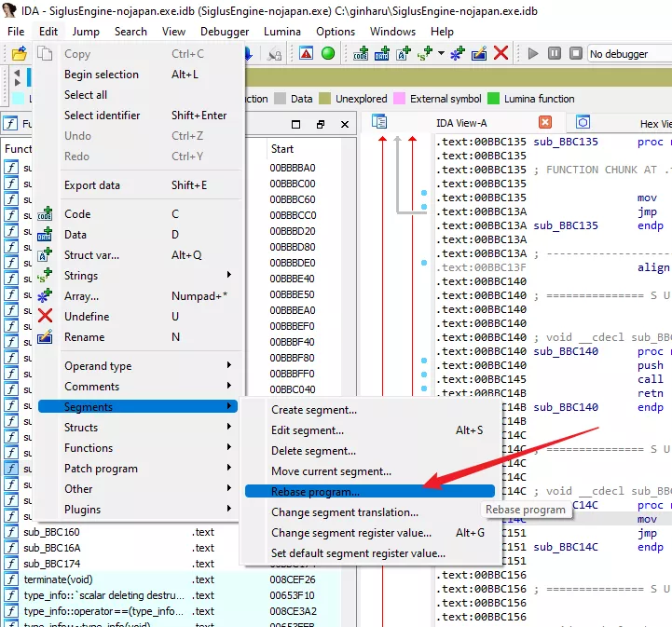Open the Debugger menu in menu bar

point(225,31)
